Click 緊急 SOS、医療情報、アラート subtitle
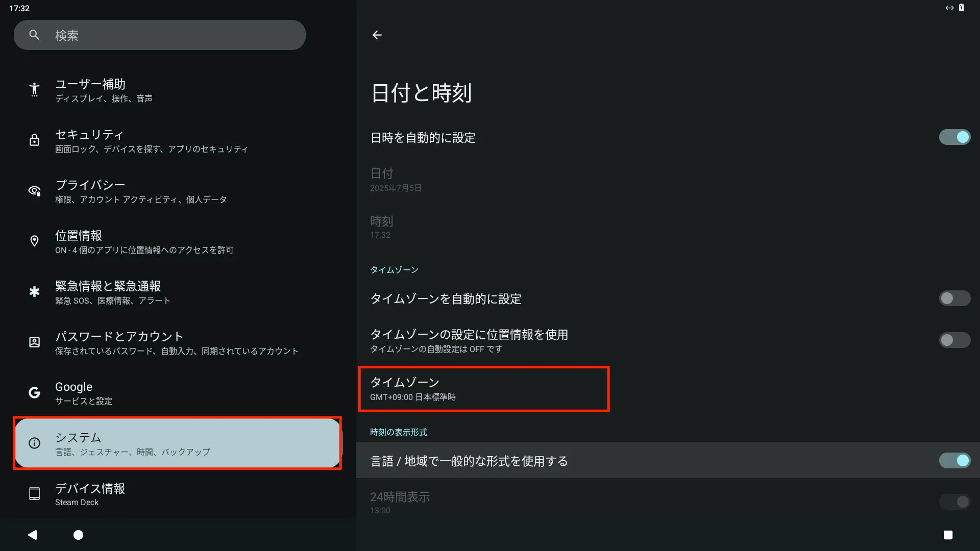This screenshot has height=551, width=980. point(113,300)
